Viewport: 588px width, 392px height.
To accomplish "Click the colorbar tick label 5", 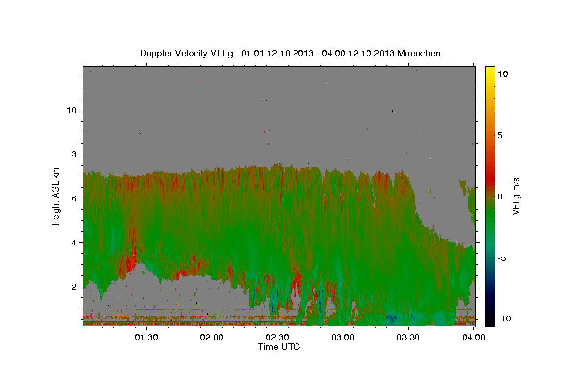I will pyautogui.click(x=500, y=135).
